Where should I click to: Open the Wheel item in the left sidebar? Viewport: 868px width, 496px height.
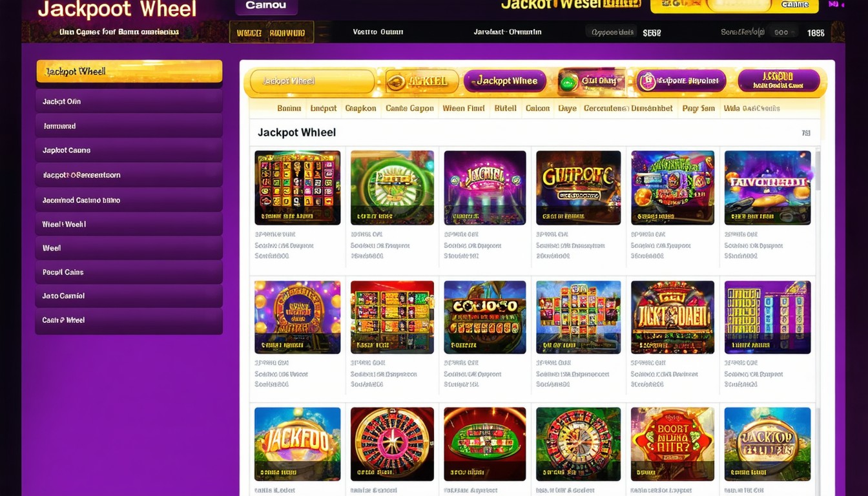point(129,248)
